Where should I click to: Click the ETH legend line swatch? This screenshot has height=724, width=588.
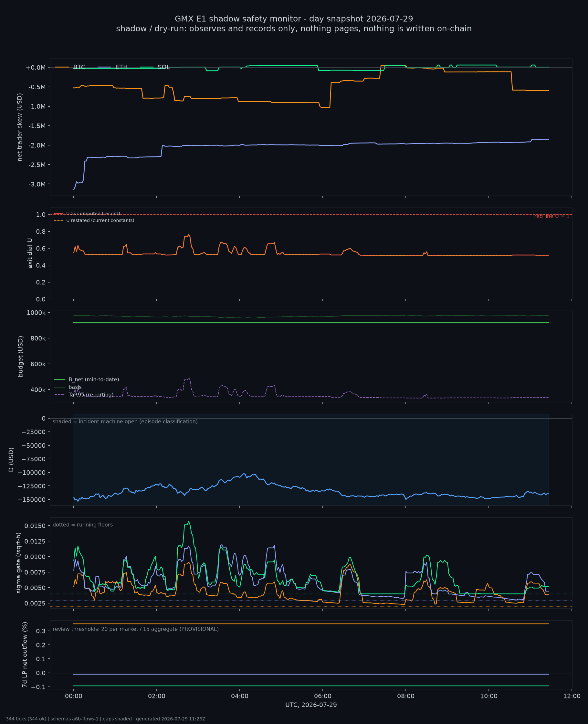click(x=104, y=67)
